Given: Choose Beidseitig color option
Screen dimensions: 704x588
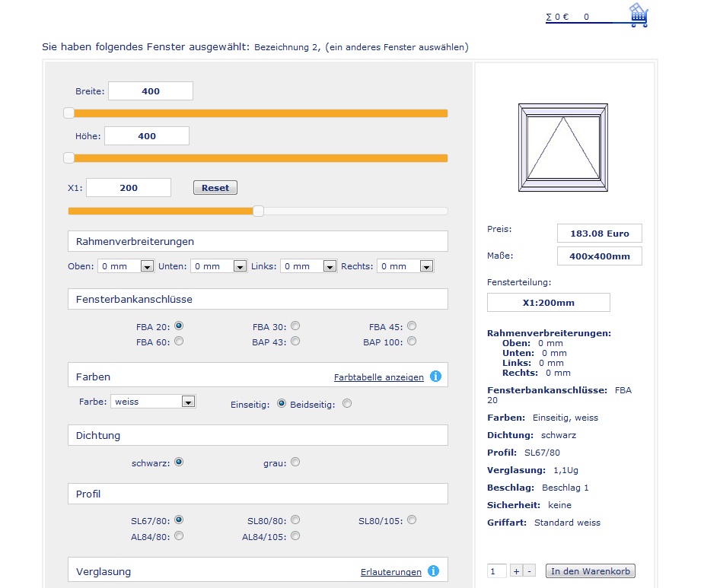Looking at the screenshot, I should 347,403.
